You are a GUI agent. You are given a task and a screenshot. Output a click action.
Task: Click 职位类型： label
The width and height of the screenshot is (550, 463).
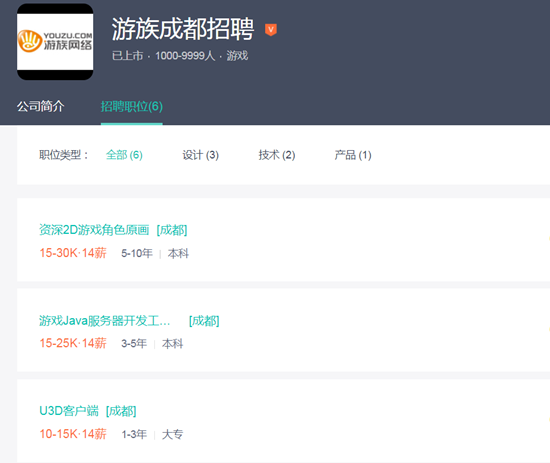[x=63, y=155]
